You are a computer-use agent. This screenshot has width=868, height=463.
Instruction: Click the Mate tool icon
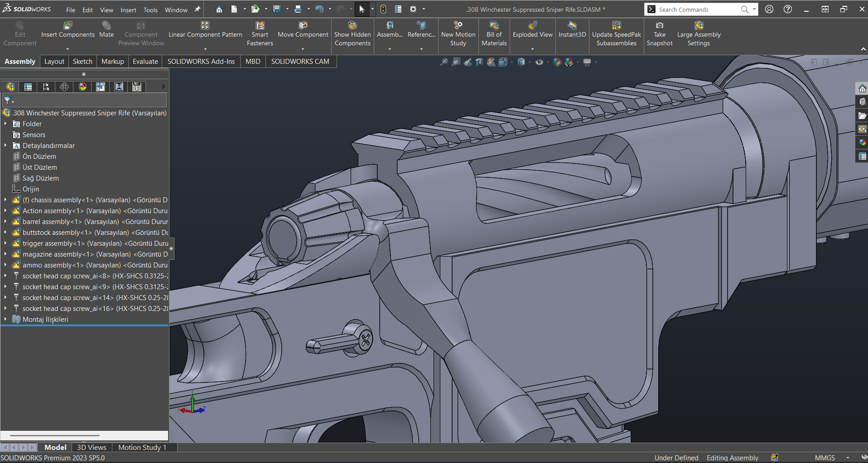click(106, 26)
